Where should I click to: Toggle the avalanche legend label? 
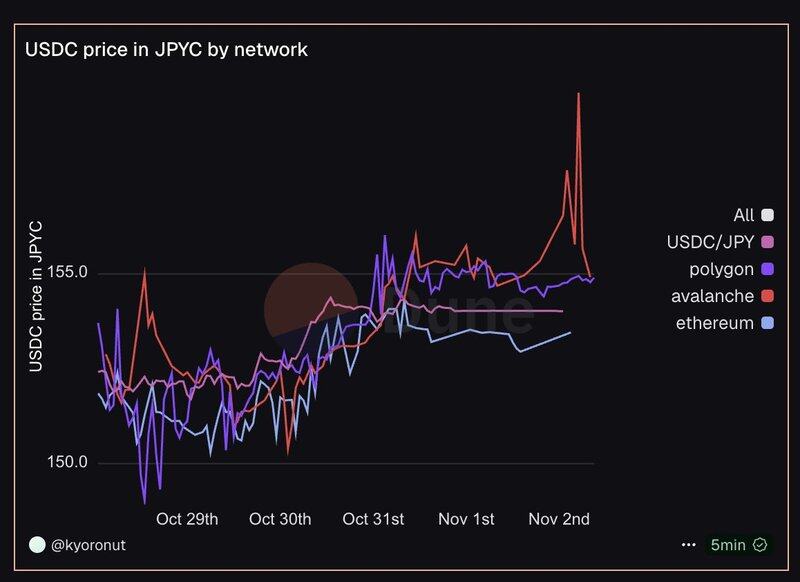(713, 296)
